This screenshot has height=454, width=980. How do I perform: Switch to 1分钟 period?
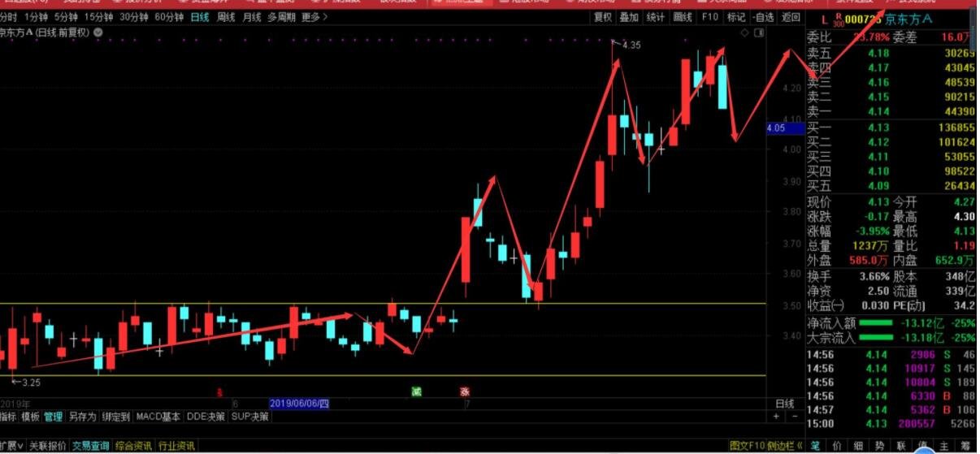click(36, 17)
